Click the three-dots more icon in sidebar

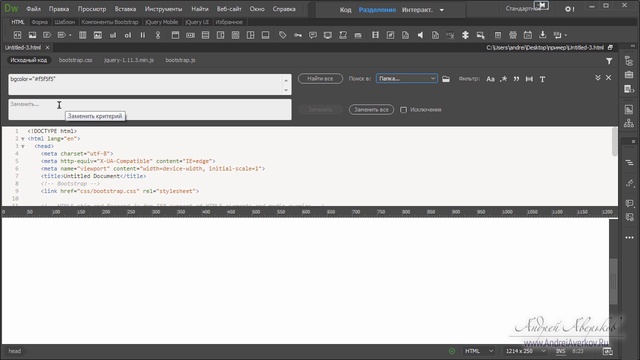pyautogui.click(x=629, y=238)
